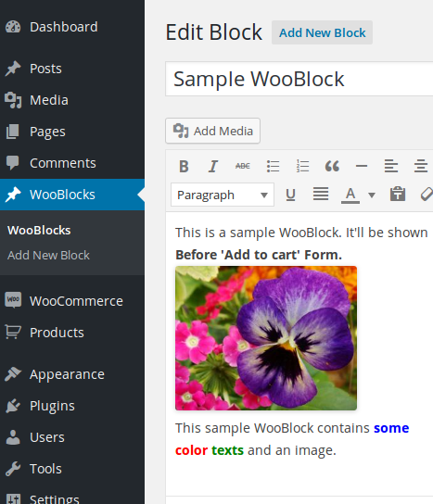Click the Add Media button
This screenshot has width=433, height=504.
pyautogui.click(x=212, y=131)
